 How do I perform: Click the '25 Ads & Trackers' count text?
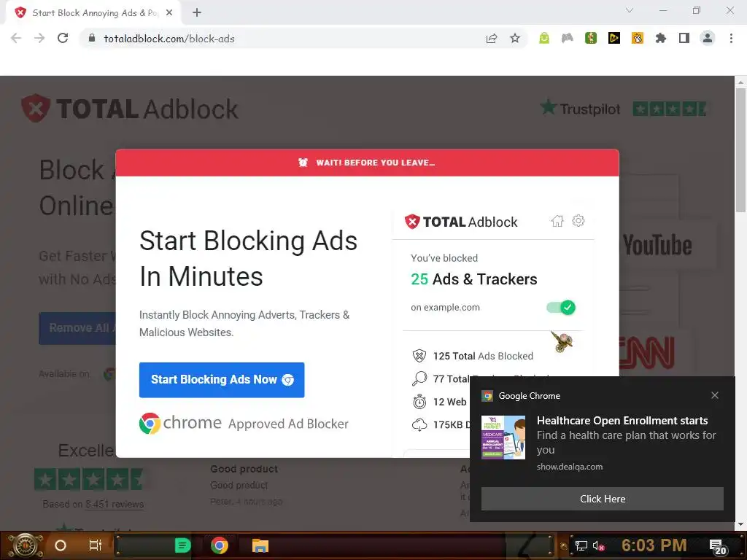pyautogui.click(x=474, y=279)
